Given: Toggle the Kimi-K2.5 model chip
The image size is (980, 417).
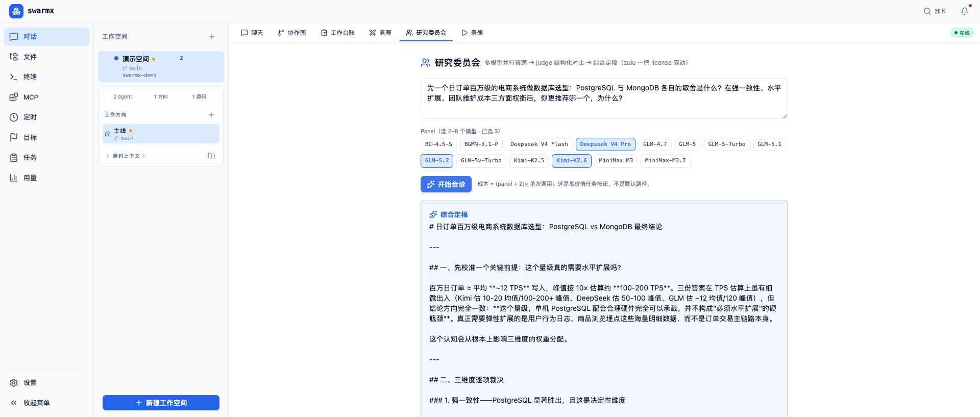Looking at the screenshot, I should click(x=529, y=161).
